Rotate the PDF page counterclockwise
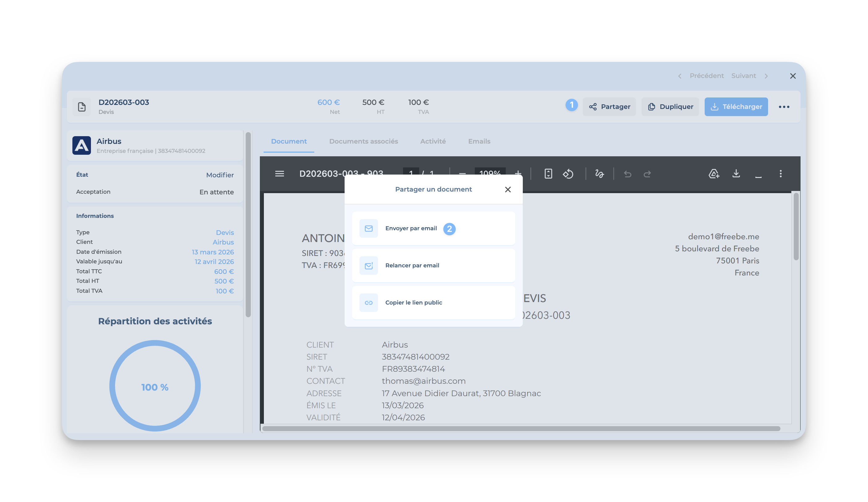 coord(568,174)
